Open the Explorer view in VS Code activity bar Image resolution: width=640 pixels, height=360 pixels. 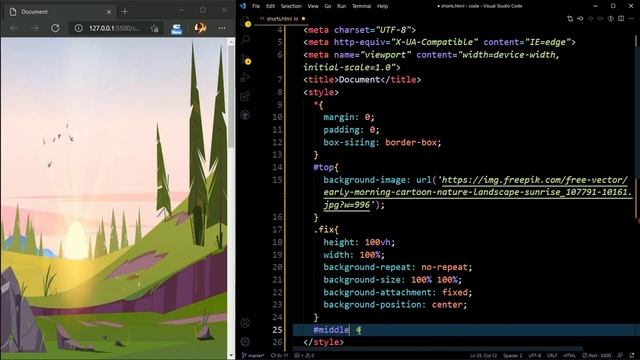[245, 21]
